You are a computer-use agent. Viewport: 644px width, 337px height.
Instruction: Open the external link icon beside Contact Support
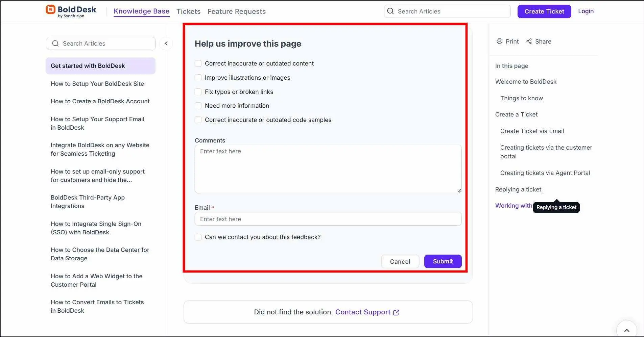click(x=396, y=312)
